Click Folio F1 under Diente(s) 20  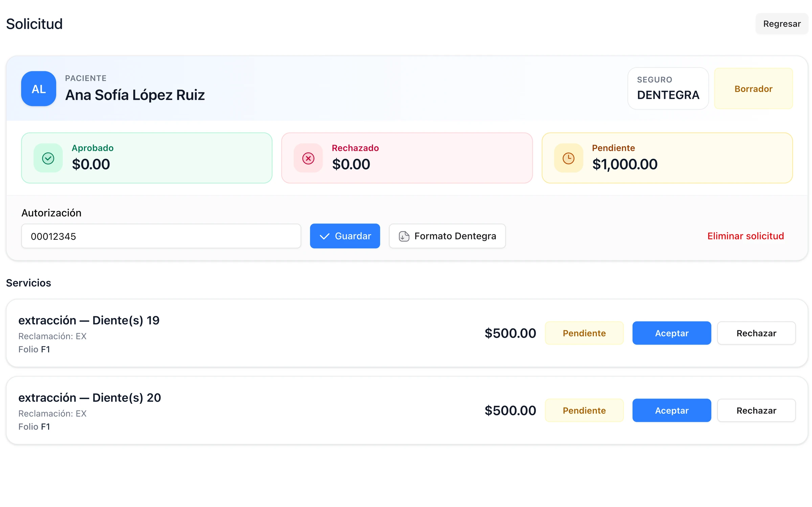pyautogui.click(x=34, y=427)
